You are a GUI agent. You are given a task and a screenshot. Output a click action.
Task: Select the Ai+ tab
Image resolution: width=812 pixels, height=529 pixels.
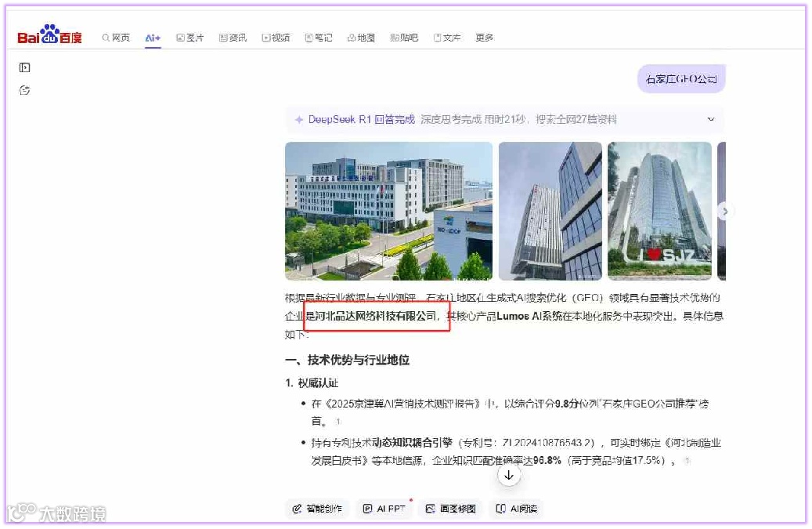153,38
